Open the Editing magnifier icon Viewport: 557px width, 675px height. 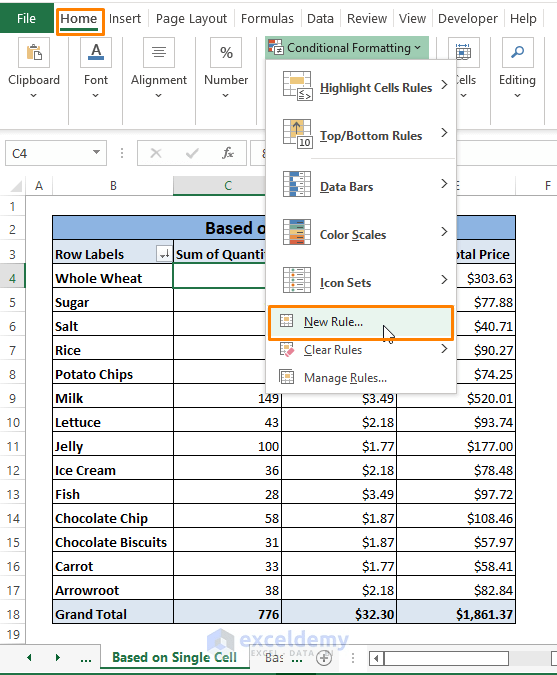coord(518,53)
